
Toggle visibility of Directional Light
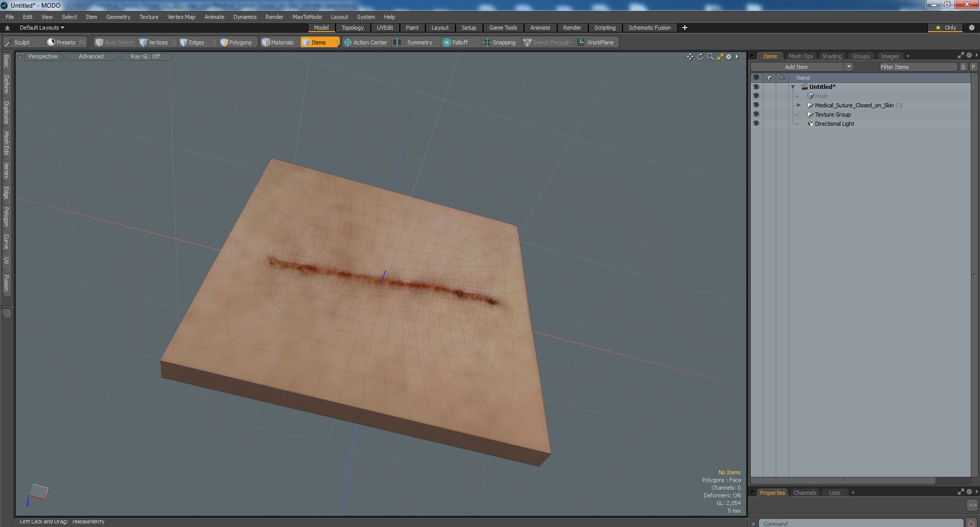point(756,124)
